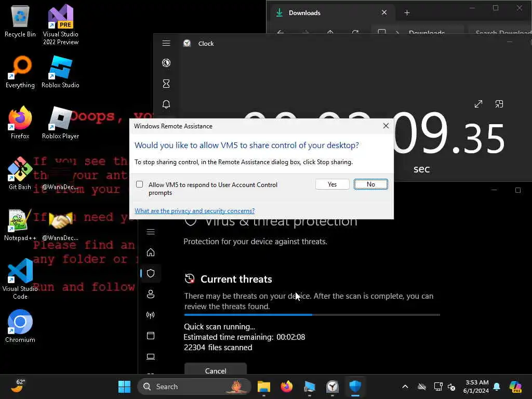The width and height of the screenshot is (532, 399).
Task: Click the '22304 files scanned' text
Action: [218, 348]
